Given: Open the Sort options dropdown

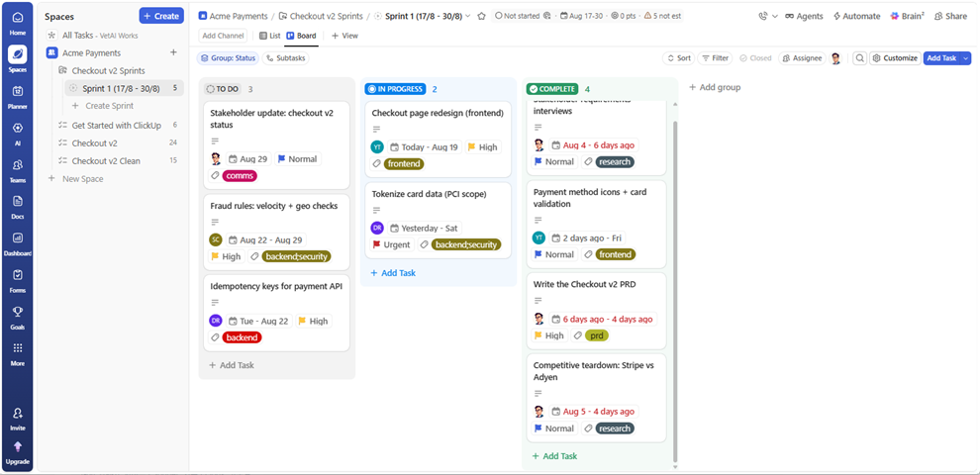Looking at the screenshot, I should tap(679, 58).
